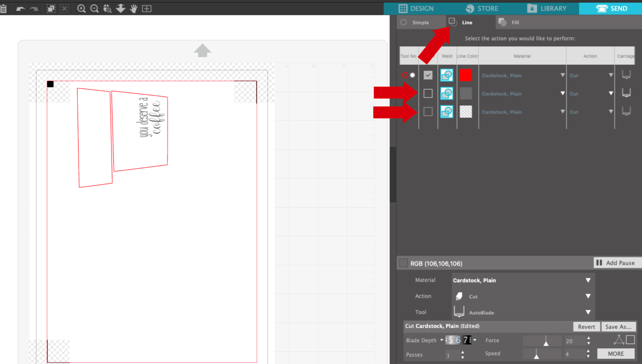Switch to the Simple tab
This screenshot has width=642, height=364.
[x=420, y=22]
